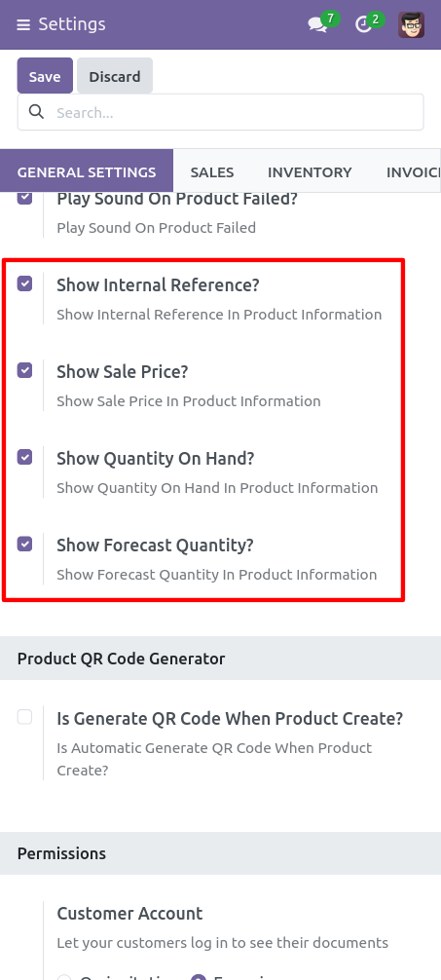This screenshot has width=441, height=980.
Task: Switch to the Sales tab
Action: pos(212,171)
